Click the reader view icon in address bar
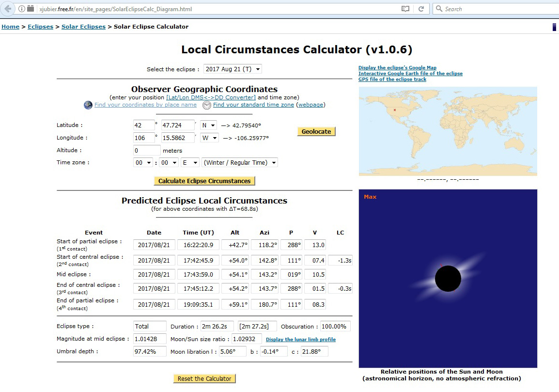The image size is (559, 392). tap(405, 9)
